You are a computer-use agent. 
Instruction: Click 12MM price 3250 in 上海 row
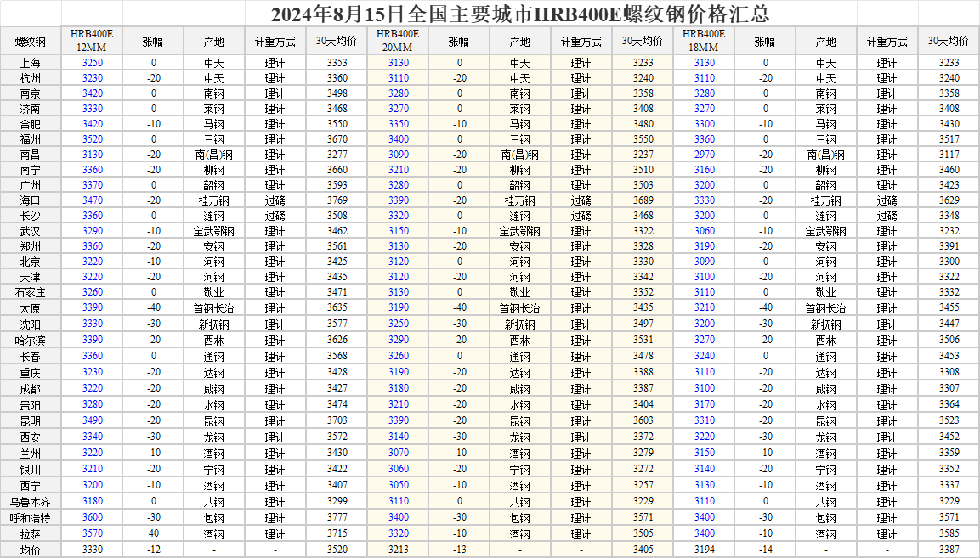click(93, 63)
